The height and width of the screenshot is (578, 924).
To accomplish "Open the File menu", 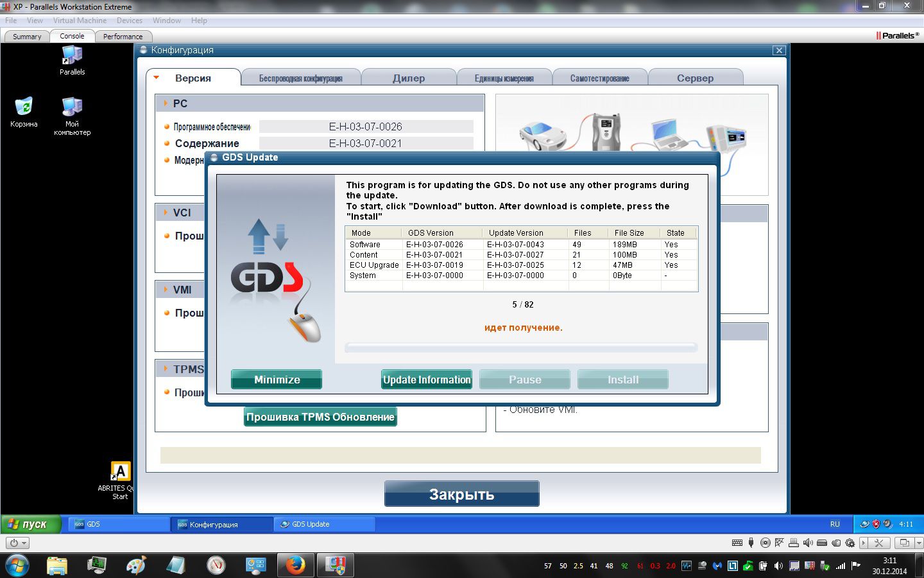I will (x=11, y=21).
